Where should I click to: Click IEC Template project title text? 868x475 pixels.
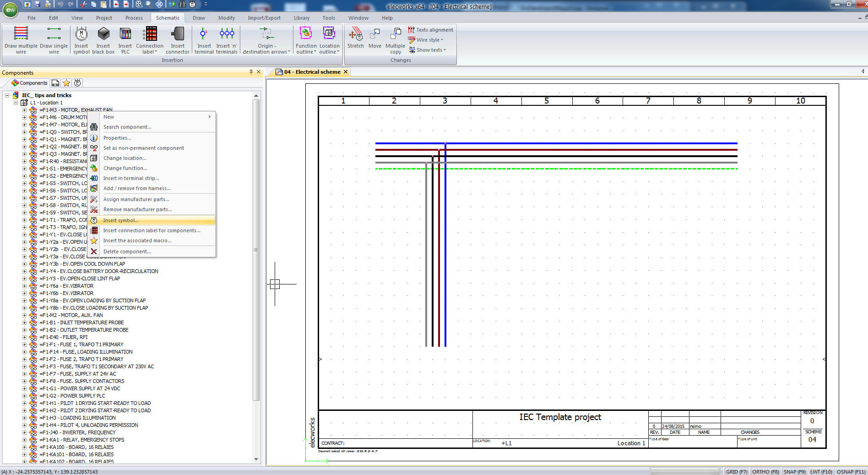(x=560, y=417)
